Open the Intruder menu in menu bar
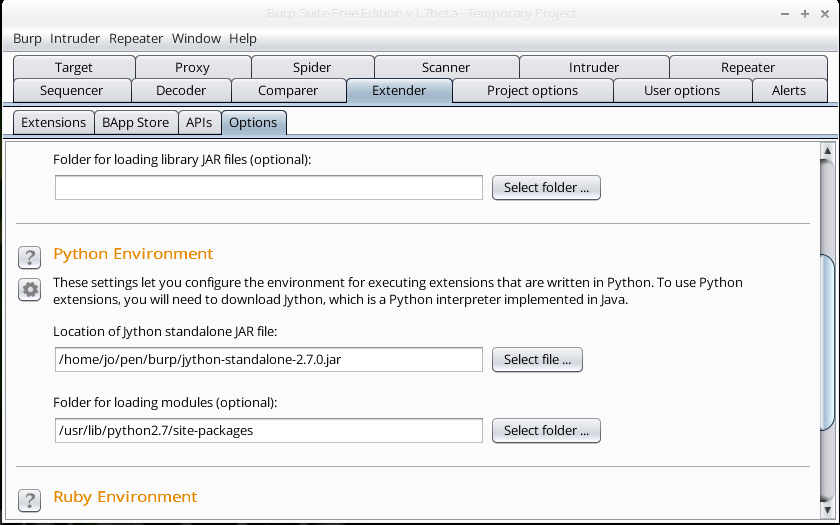840x525 pixels. click(x=75, y=38)
